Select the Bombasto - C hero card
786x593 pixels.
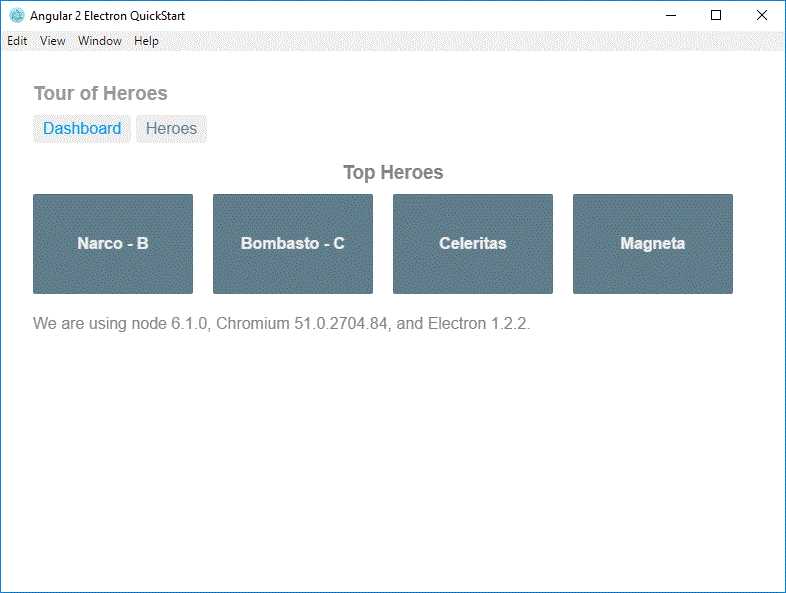(x=293, y=244)
